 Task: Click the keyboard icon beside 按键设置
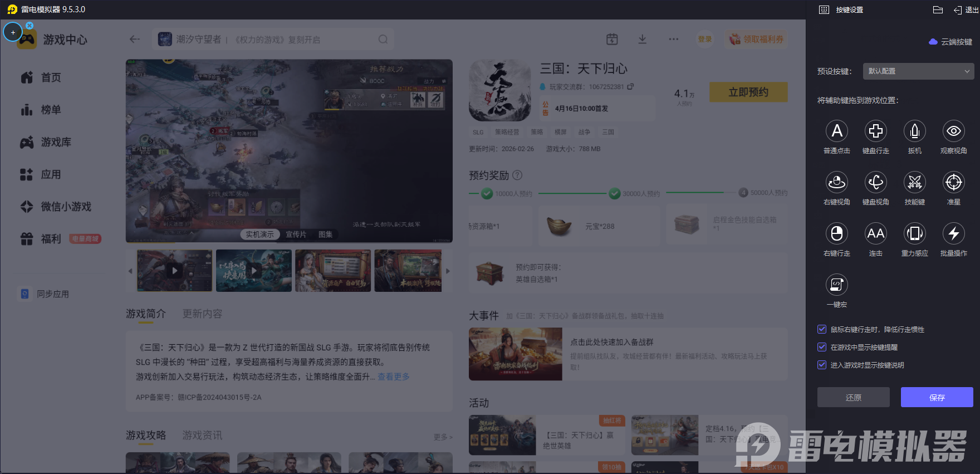pos(824,9)
